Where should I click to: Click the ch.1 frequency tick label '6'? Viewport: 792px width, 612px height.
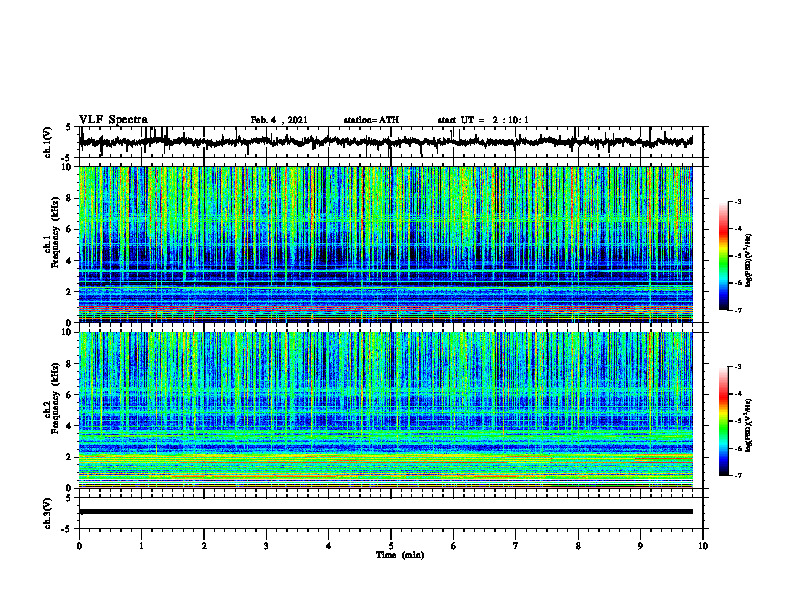click(x=70, y=230)
